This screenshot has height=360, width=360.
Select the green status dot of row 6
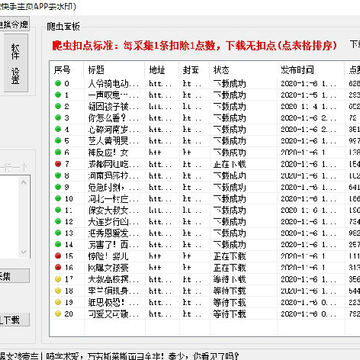coord(58,152)
